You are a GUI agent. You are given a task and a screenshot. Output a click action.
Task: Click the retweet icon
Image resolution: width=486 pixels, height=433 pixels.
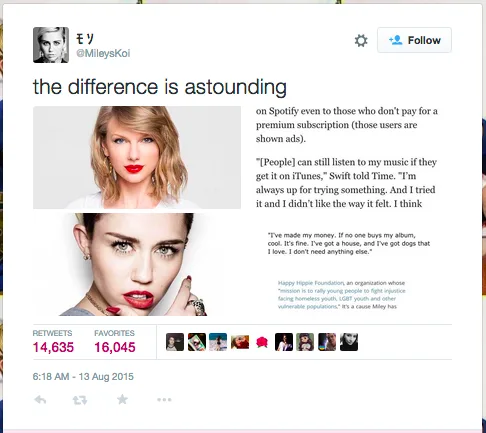pos(80,400)
